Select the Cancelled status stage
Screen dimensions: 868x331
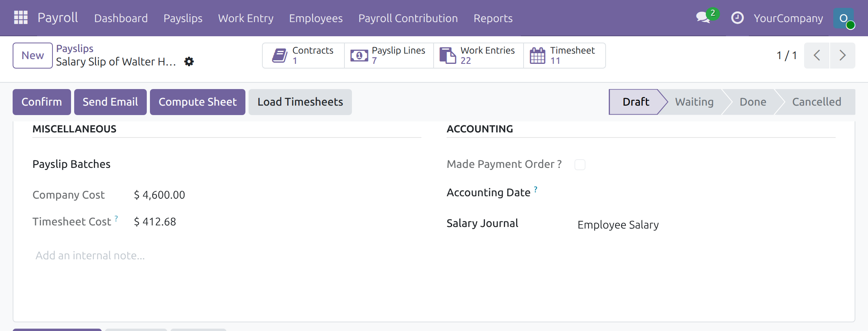[817, 102]
